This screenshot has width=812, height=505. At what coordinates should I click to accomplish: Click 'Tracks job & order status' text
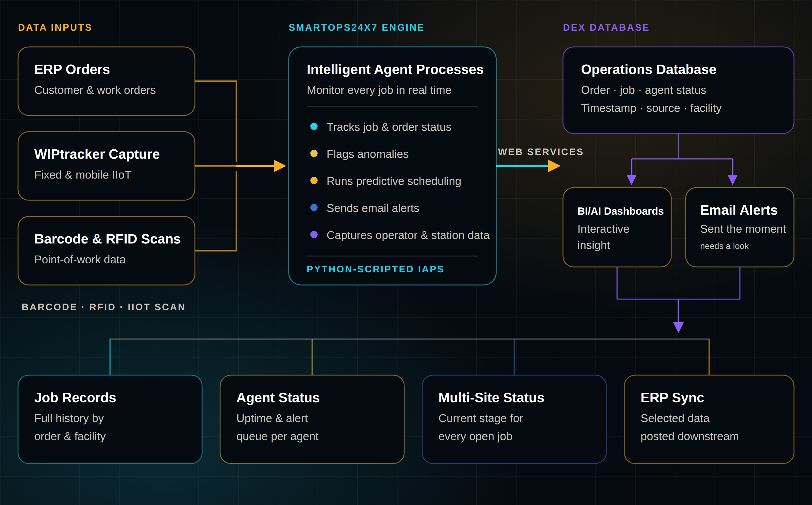[389, 127]
